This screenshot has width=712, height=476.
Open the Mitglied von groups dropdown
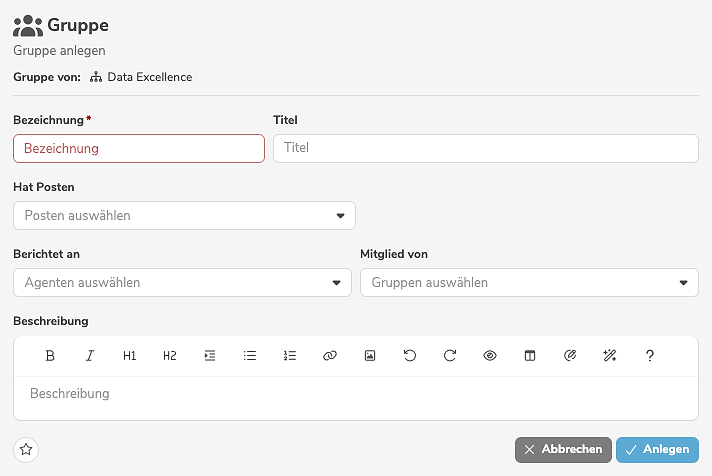pyautogui.click(x=529, y=283)
